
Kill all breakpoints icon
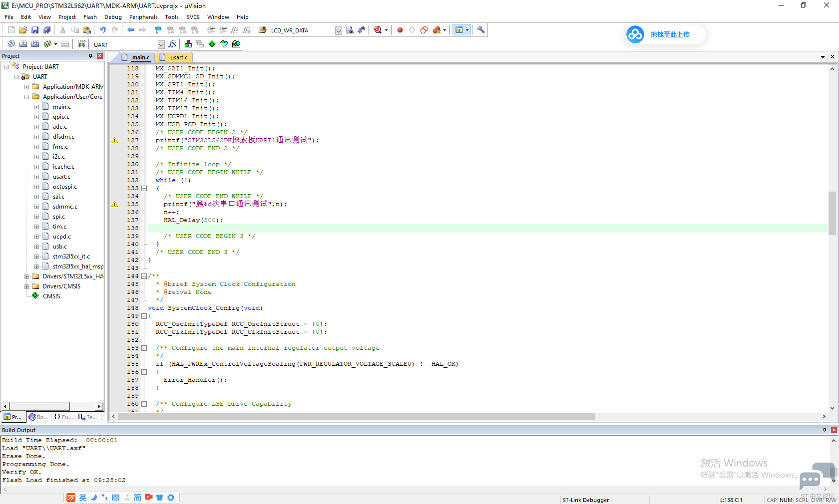point(437,30)
